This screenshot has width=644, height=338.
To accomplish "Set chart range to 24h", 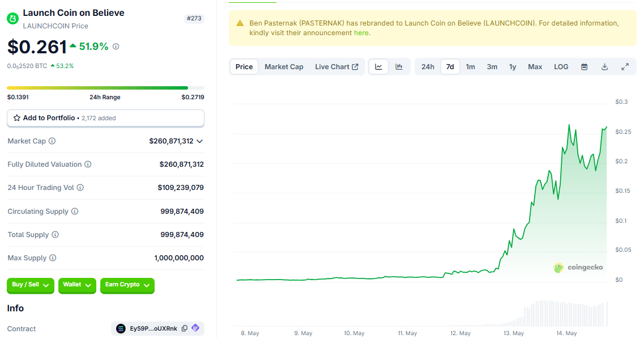I will click(428, 66).
